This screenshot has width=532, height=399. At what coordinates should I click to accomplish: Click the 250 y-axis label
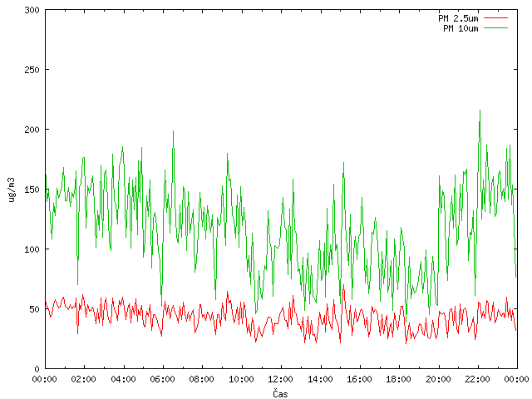tap(32, 70)
